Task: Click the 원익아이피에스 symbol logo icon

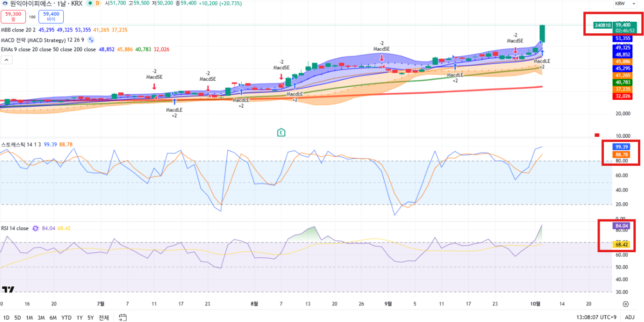Action: (5, 3)
